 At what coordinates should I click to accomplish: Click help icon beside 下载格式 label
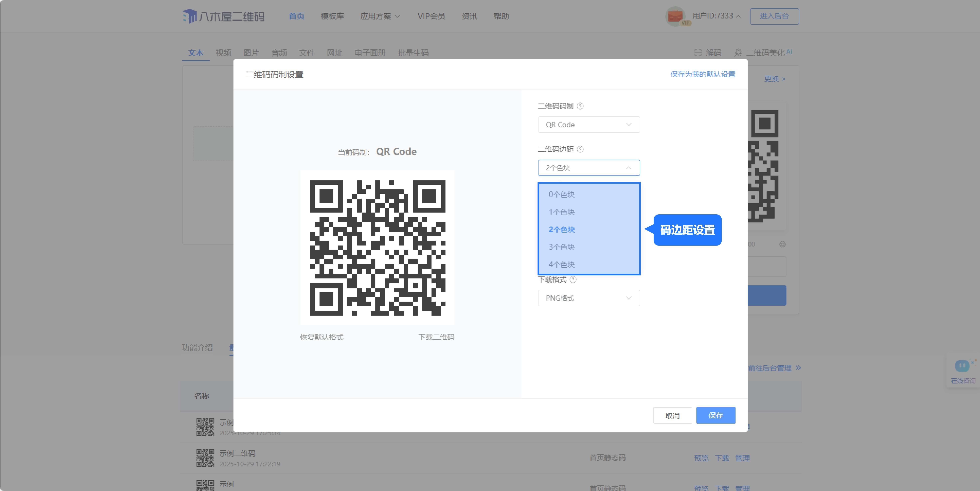coord(573,279)
